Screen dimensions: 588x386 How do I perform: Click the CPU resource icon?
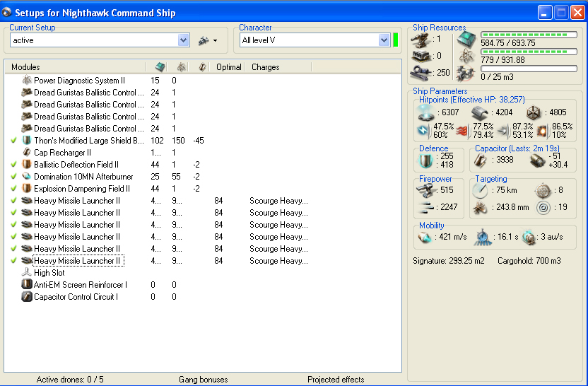466,39
